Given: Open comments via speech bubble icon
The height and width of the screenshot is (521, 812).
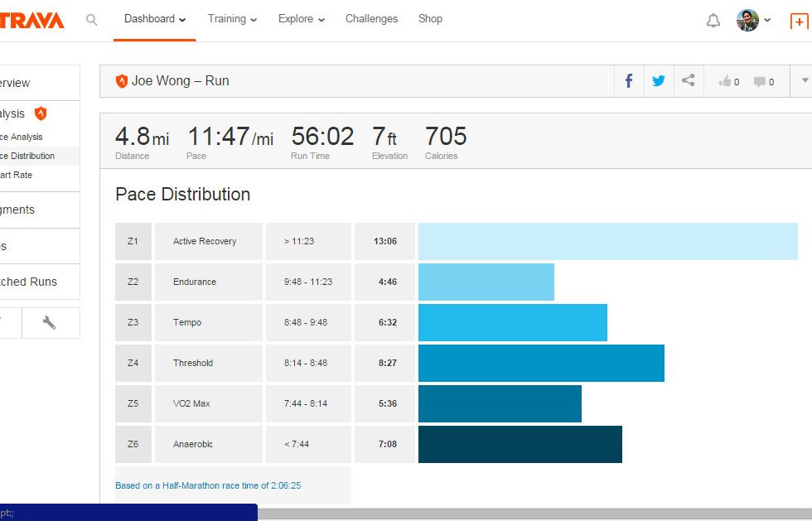Looking at the screenshot, I should click(x=763, y=81).
